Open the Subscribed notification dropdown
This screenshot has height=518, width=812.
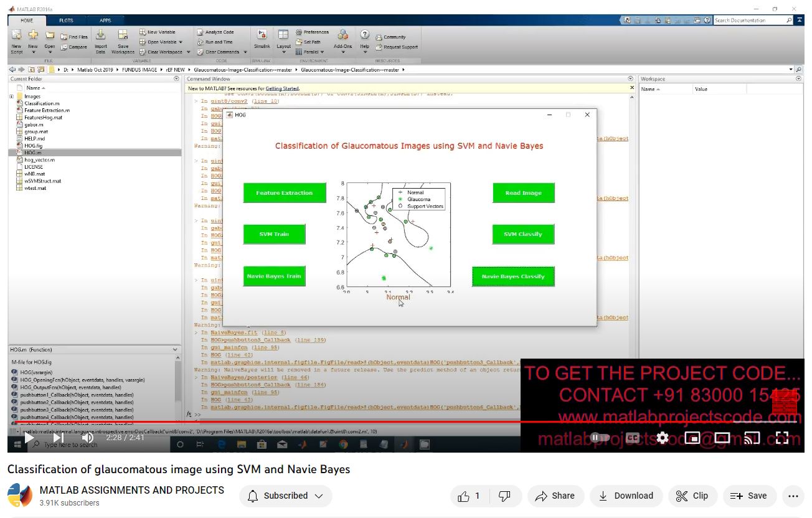[x=285, y=496]
